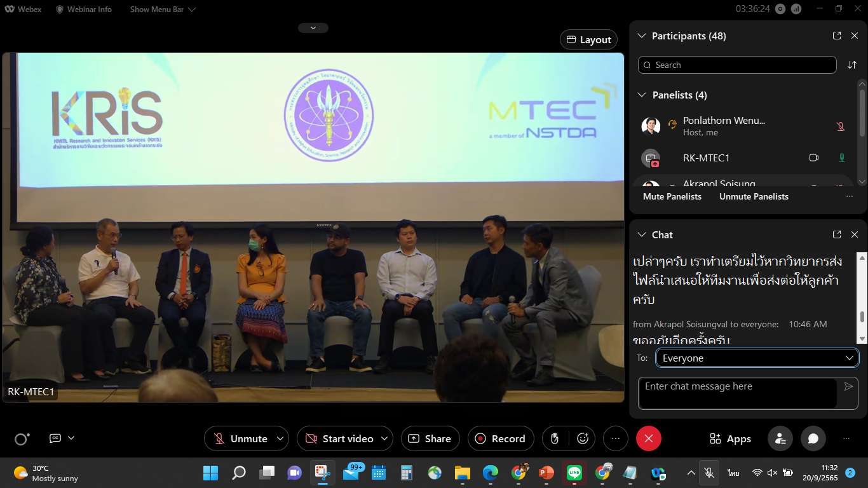This screenshot has width=868, height=488.
Task: Expand the Show Menu Bar dropdown
Action: 163,10
